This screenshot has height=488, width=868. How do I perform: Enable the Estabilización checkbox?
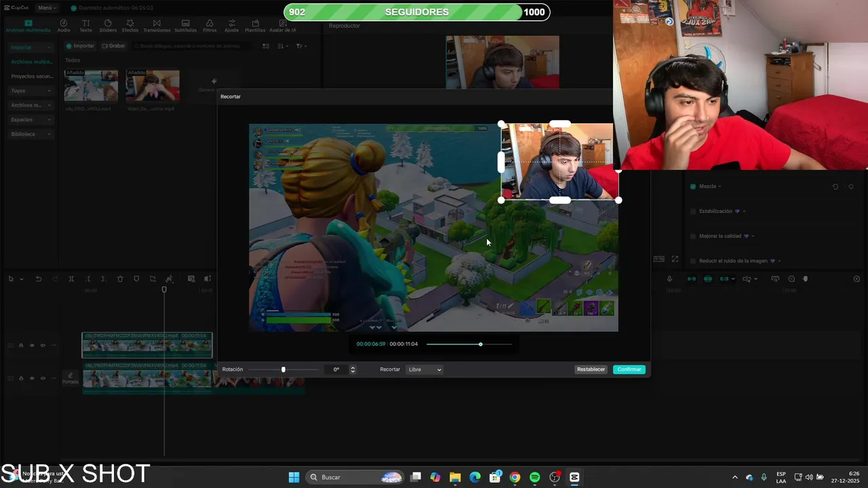pyautogui.click(x=693, y=211)
